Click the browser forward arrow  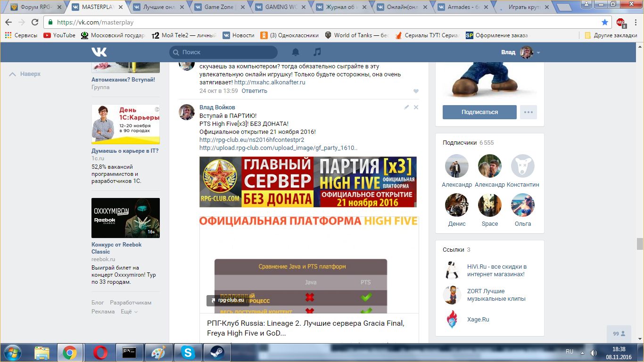[22, 22]
